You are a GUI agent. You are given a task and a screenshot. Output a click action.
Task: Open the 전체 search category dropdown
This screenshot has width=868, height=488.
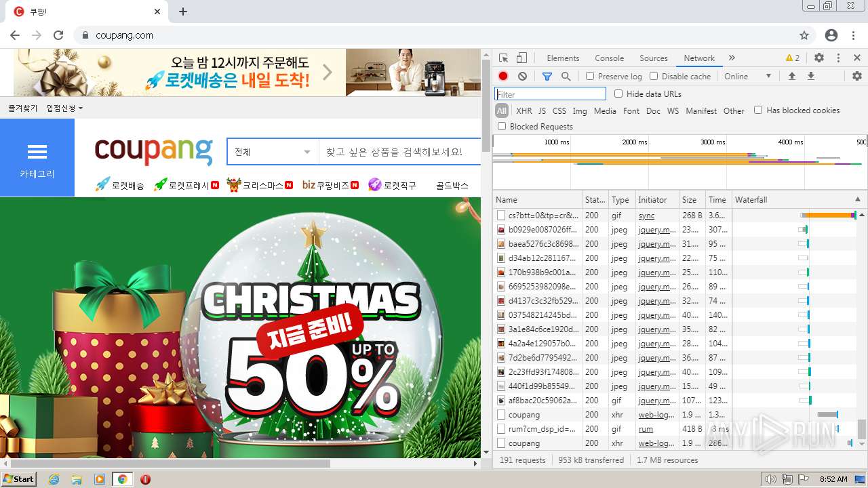click(x=273, y=152)
